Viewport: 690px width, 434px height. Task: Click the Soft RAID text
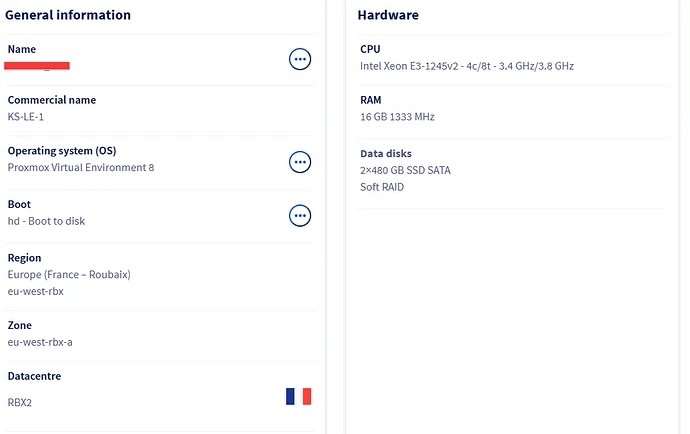382,187
